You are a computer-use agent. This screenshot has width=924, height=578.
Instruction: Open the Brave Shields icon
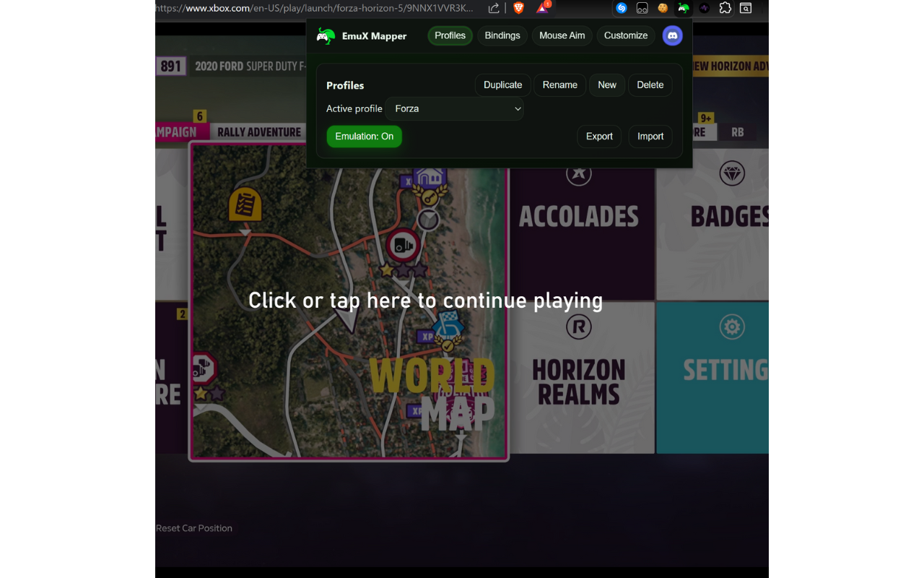tap(518, 8)
